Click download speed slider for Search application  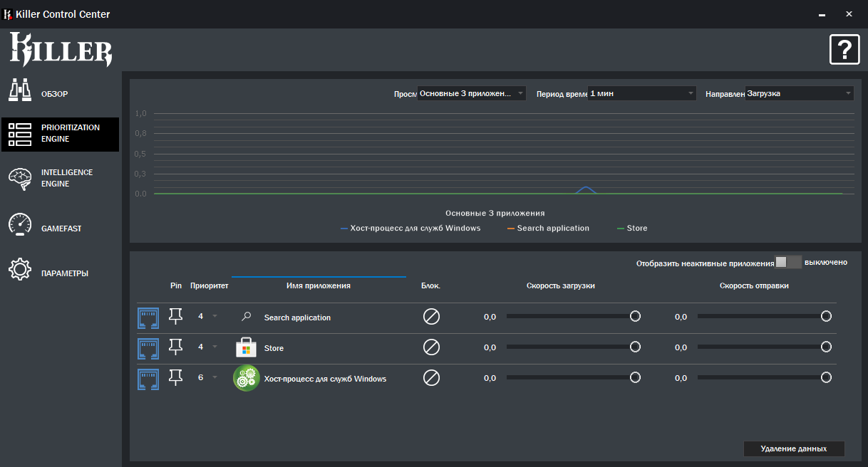pyautogui.click(x=573, y=316)
